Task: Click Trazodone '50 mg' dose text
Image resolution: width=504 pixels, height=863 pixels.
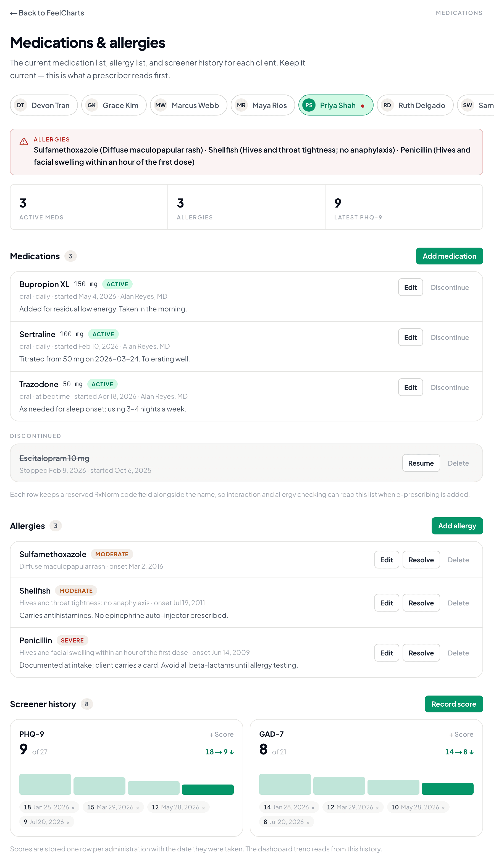Action: click(73, 384)
